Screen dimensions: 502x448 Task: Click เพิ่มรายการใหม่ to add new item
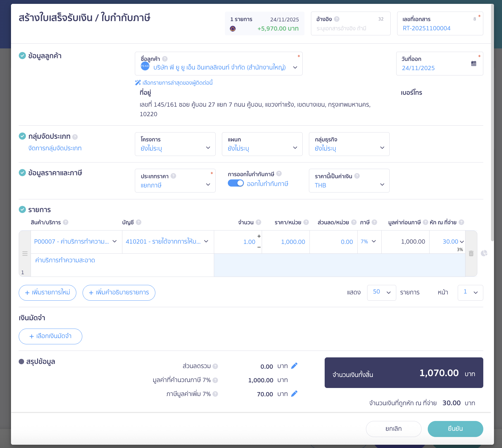(x=48, y=293)
